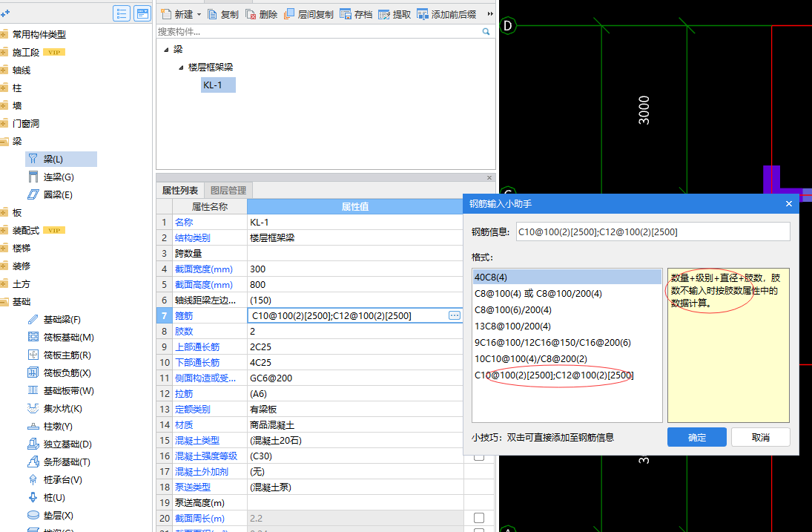Image resolution: width=812 pixels, height=532 pixels.
Task: Expand the 墙 category
Action: point(4,105)
